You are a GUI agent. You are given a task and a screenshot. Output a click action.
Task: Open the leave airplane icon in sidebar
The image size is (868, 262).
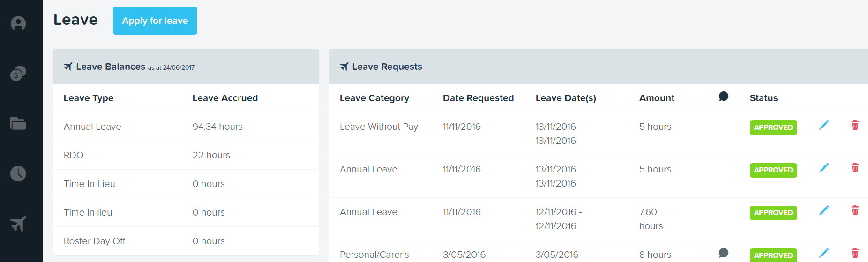(18, 224)
